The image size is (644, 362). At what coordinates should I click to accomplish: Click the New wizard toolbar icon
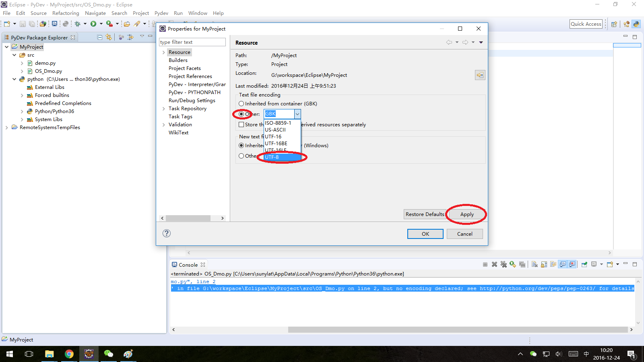coord(7,24)
